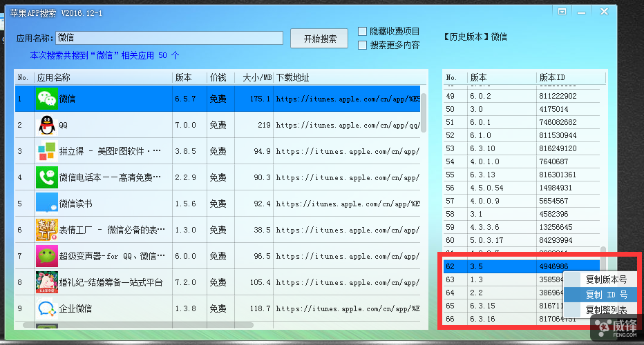Select history row version 4.5.0.54

point(522,188)
